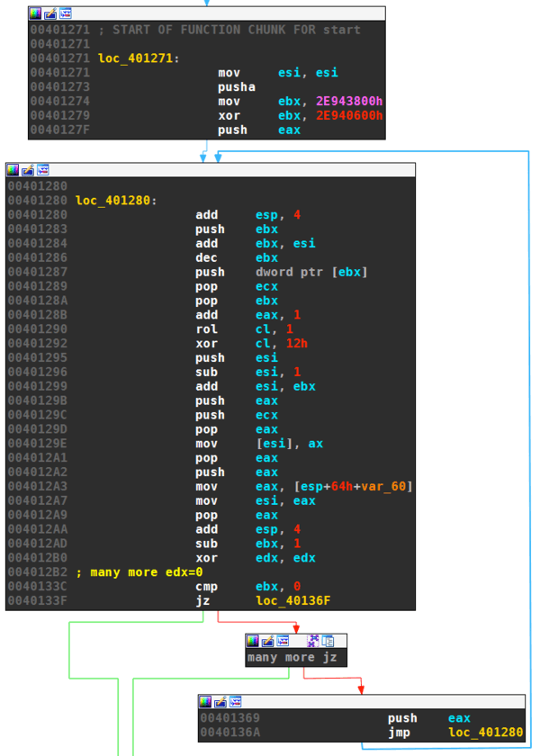Viewport: 540px width, 756px height.
Task: Click color palette icon on the 00401369 node
Action: [x=205, y=701]
